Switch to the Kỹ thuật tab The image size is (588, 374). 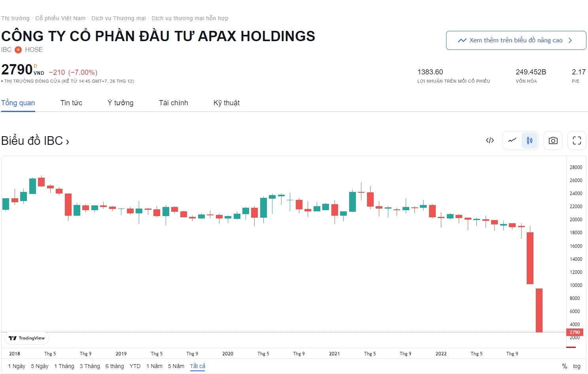point(226,103)
